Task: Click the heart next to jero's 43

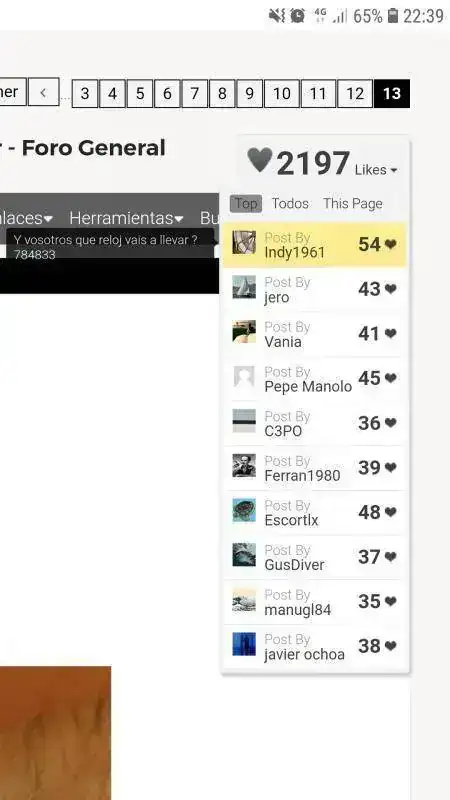Action: coord(391,289)
